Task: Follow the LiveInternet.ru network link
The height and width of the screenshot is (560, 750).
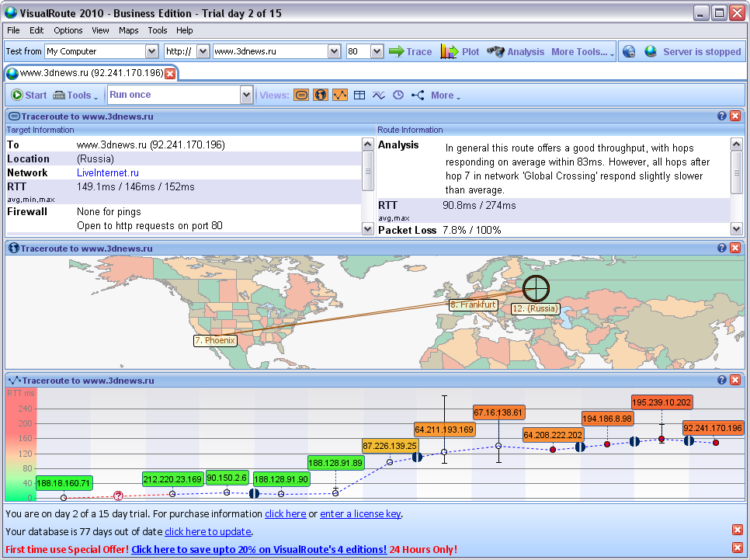Action: click(108, 172)
